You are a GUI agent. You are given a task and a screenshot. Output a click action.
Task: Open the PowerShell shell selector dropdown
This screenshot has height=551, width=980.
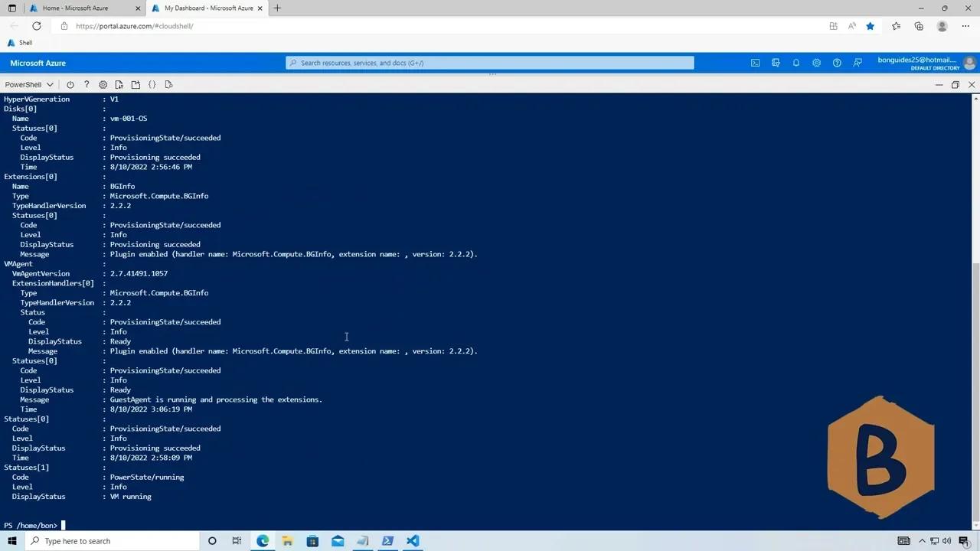click(x=28, y=84)
